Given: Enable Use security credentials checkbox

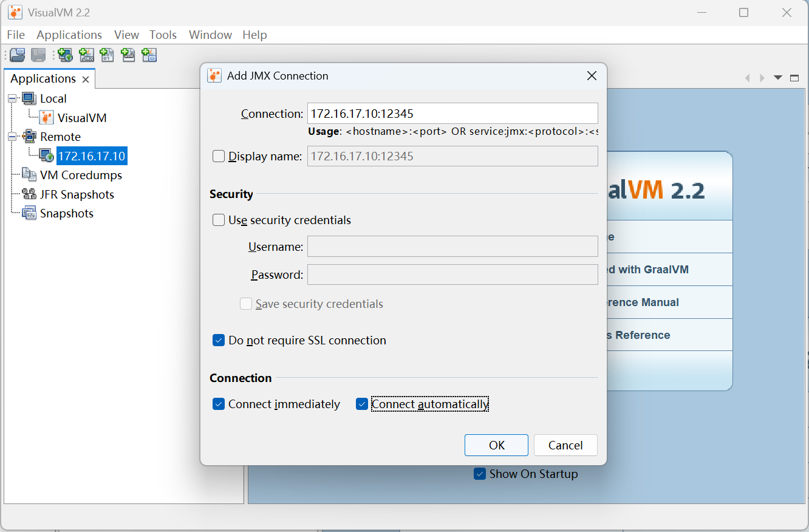Looking at the screenshot, I should [219, 220].
